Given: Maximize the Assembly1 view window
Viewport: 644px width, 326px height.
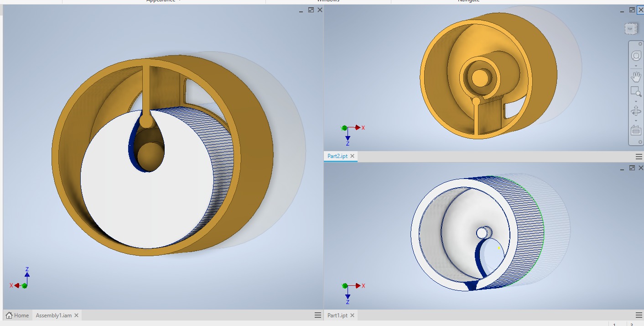Looking at the screenshot, I should click(x=311, y=10).
